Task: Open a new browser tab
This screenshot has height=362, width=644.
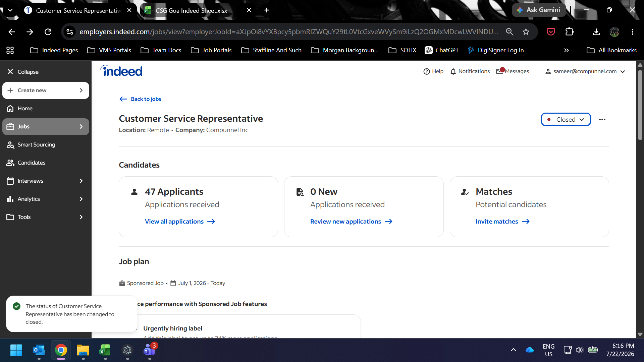Action: [267, 10]
